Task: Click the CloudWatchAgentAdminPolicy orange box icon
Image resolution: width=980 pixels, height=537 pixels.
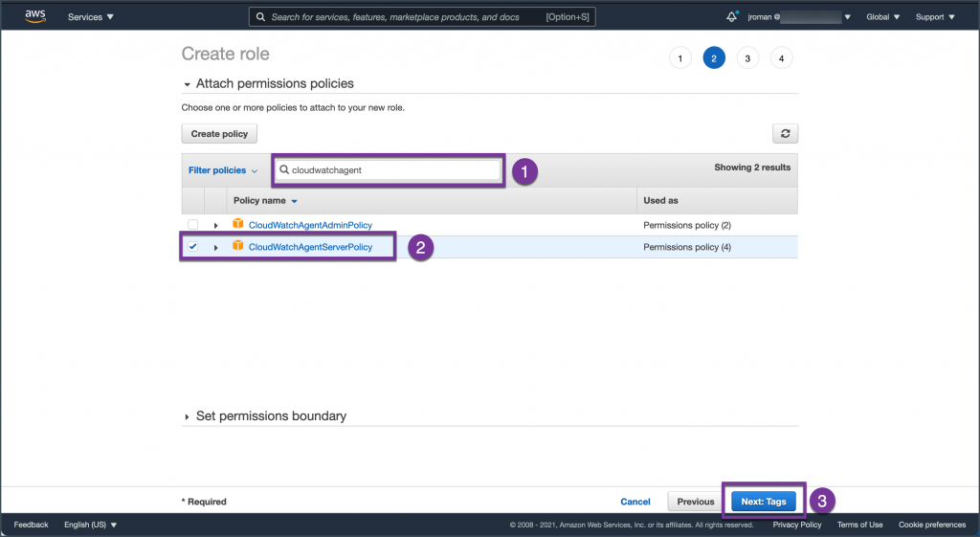Action: [238, 224]
